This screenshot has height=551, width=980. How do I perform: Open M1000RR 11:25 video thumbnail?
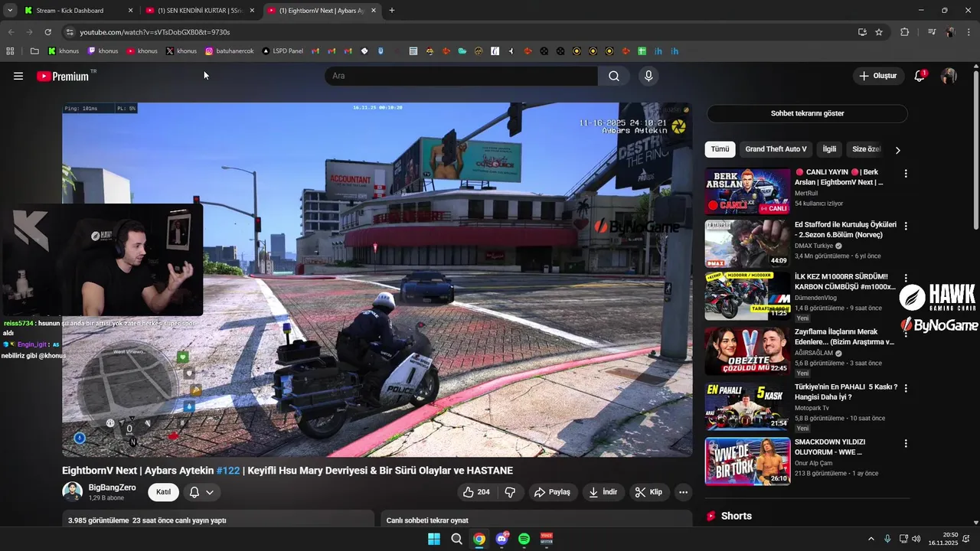point(747,296)
